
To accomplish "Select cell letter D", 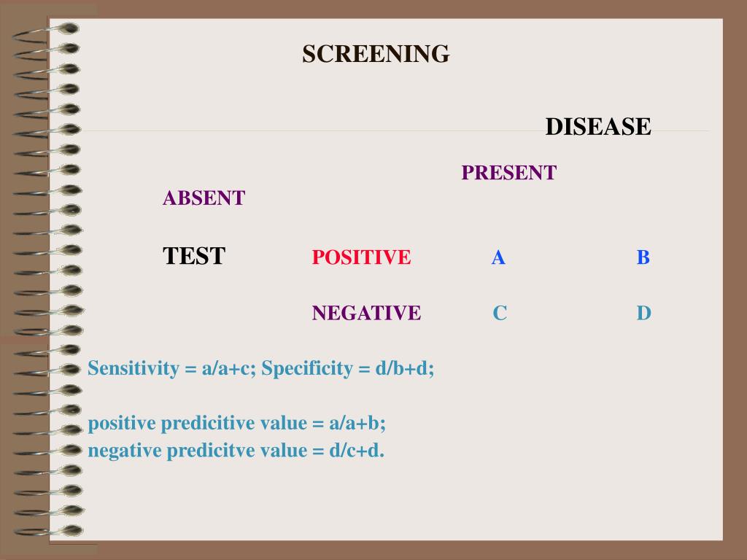I will pos(643,313).
